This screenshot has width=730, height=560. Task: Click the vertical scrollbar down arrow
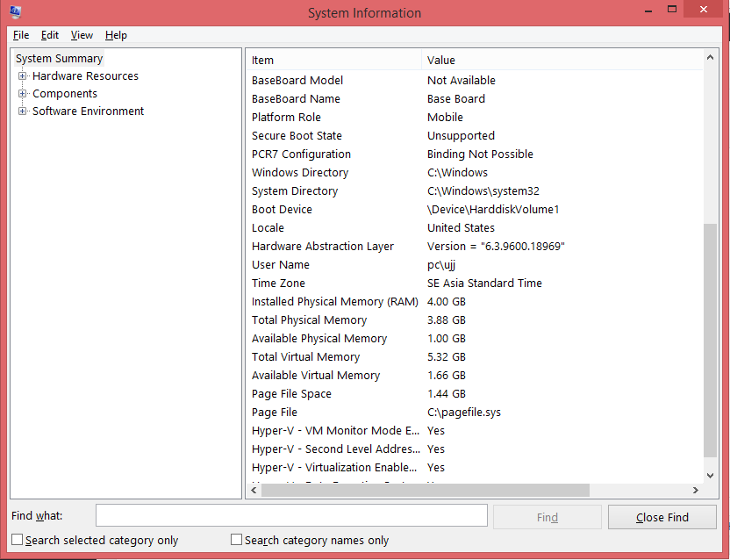click(711, 475)
